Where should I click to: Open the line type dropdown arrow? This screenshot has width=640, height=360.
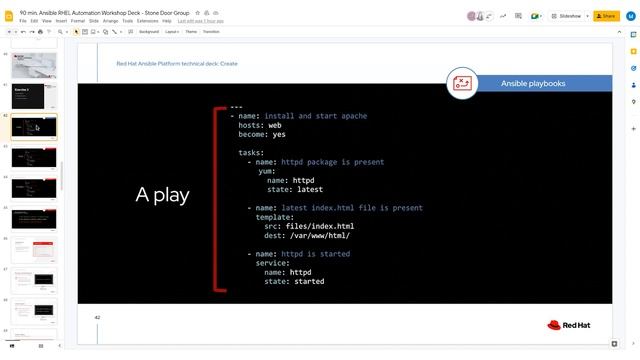pos(121,32)
